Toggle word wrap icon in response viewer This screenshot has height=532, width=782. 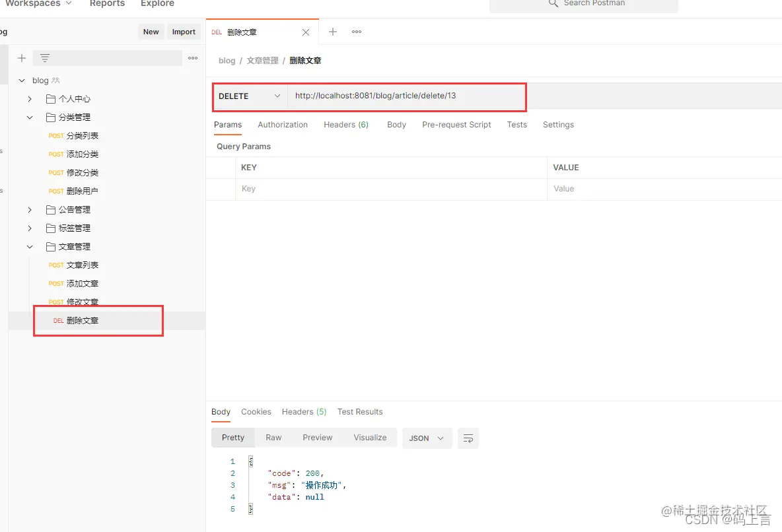point(468,438)
